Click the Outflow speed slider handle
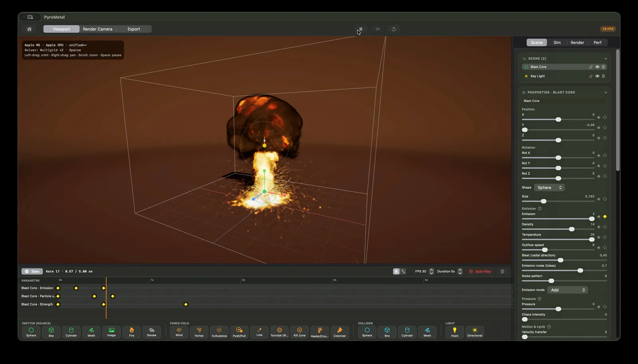 tap(545, 250)
